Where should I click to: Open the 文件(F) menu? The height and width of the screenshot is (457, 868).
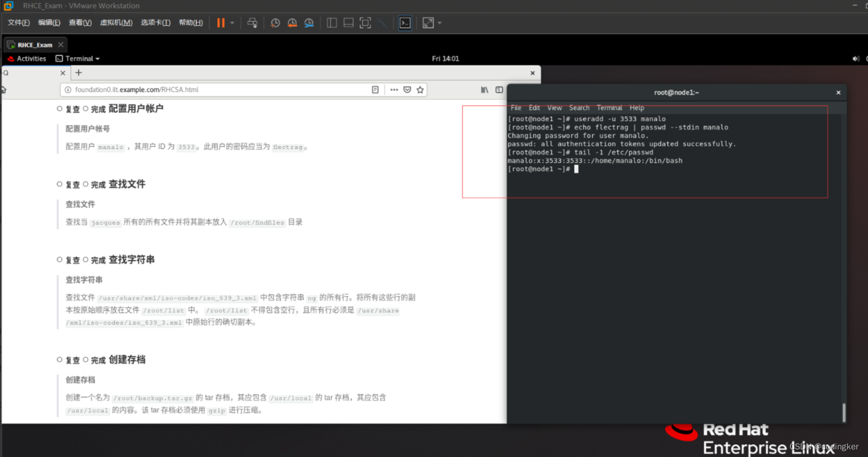[x=19, y=23]
